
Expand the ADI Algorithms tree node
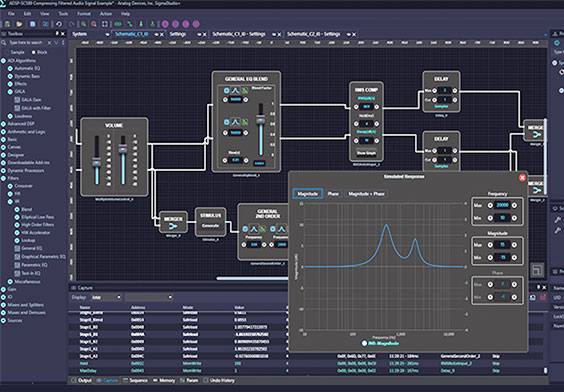tap(3, 61)
